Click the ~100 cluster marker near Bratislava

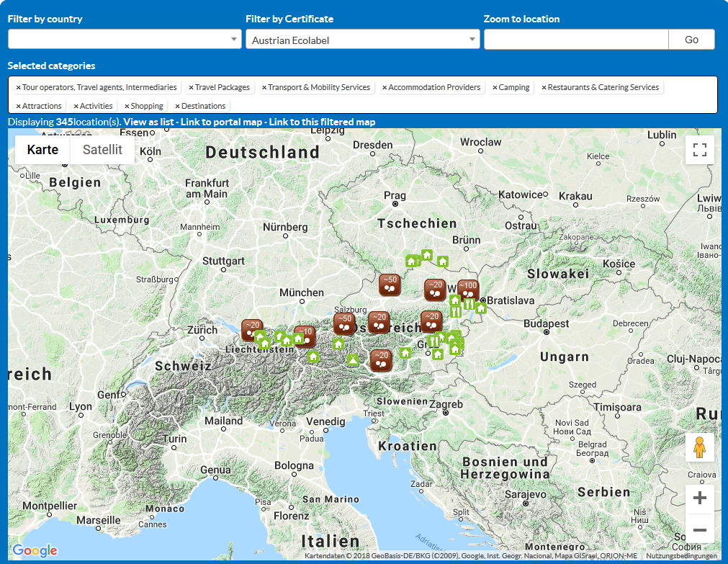click(467, 290)
